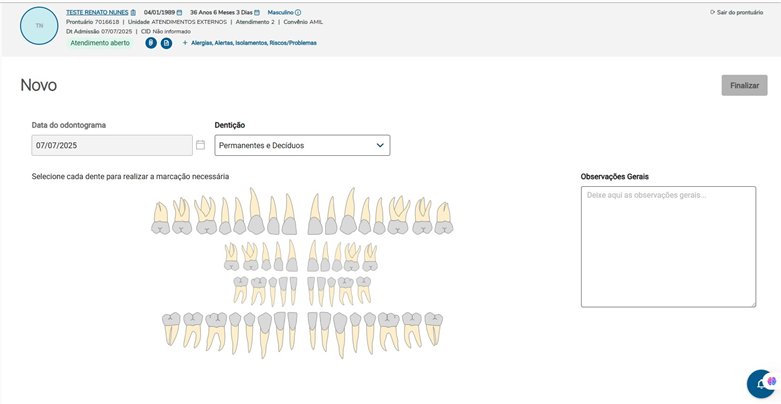Click the calendar icon beside birth date 04/01/1989

pos(179,12)
